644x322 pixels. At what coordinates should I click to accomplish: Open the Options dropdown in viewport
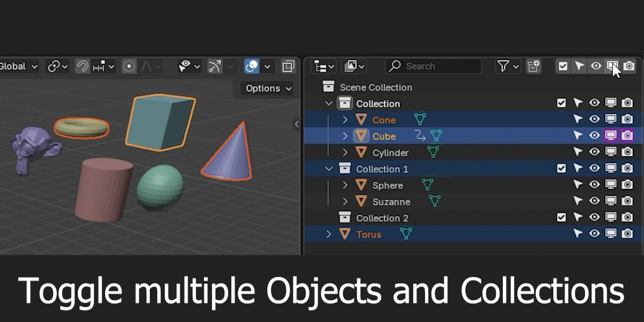pyautogui.click(x=269, y=88)
